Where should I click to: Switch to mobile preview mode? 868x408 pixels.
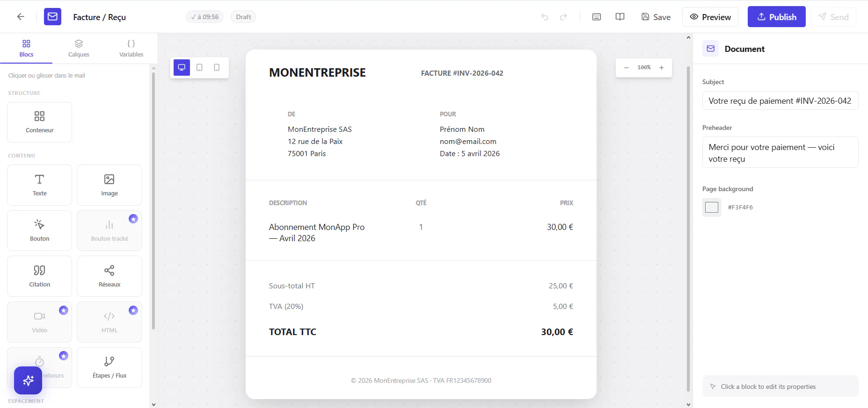coord(217,67)
